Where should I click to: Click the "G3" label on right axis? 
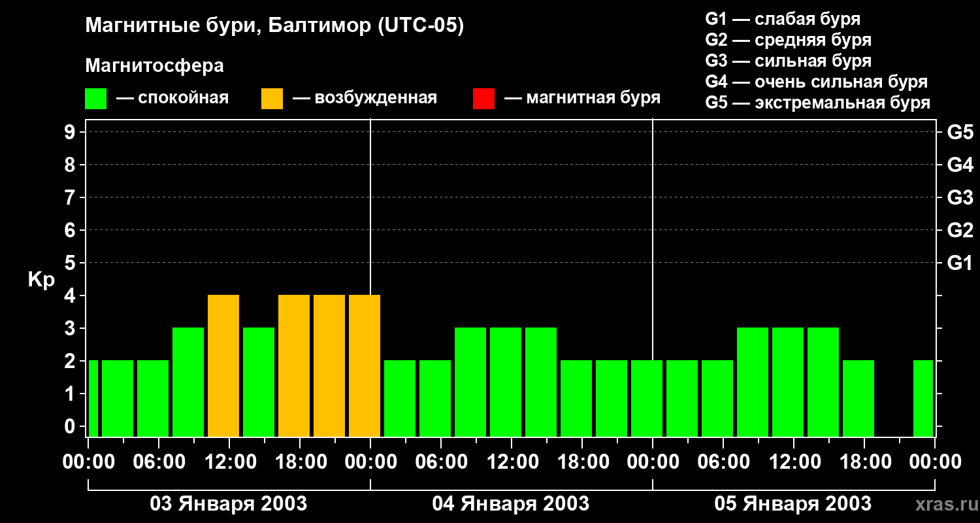(960, 197)
